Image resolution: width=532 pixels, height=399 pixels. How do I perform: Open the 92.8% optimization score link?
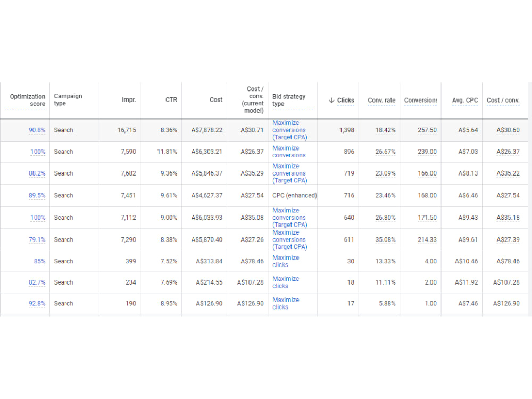tap(37, 303)
